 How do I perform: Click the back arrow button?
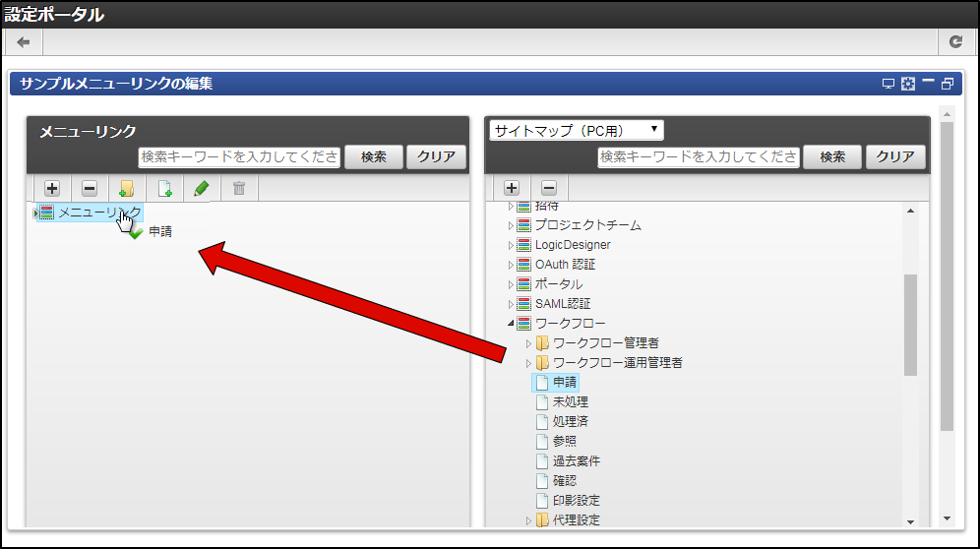pyautogui.click(x=24, y=42)
